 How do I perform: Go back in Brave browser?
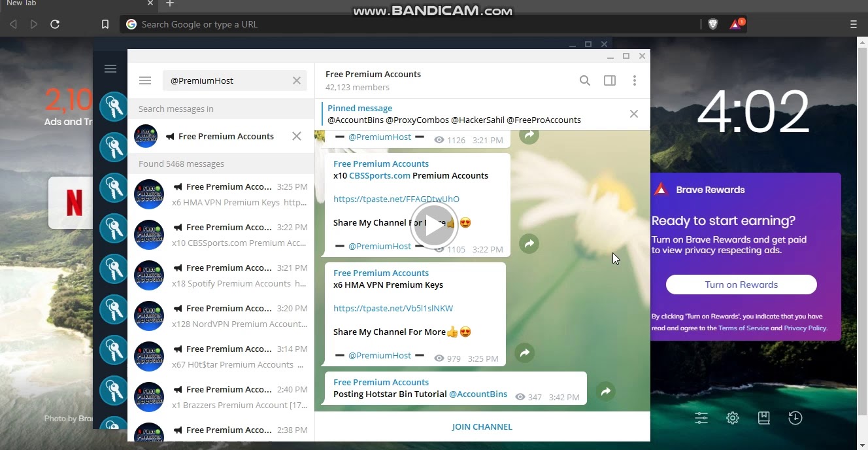[x=13, y=24]
